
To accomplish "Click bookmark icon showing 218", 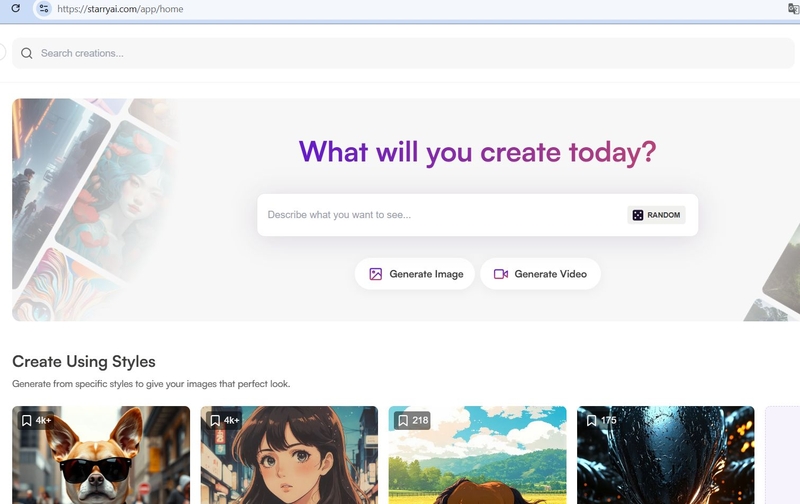I will point(403,420).
